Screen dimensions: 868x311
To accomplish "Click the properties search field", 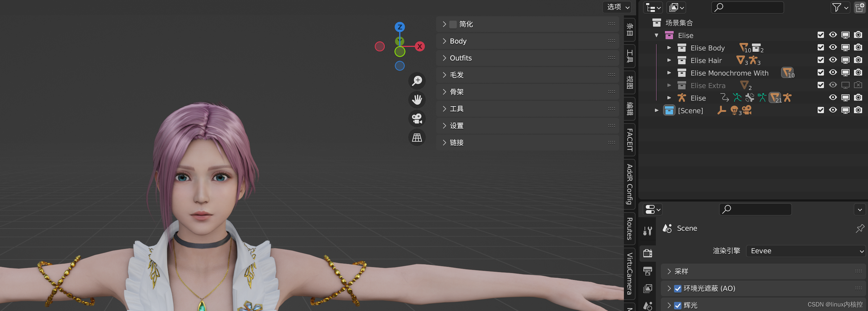I will click(755, 209).
